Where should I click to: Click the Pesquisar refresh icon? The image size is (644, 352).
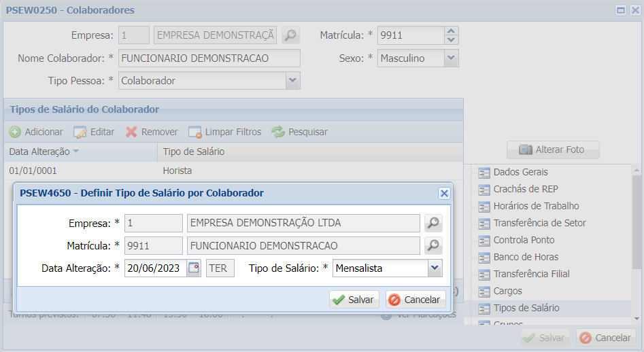click(x=278, y=132)
